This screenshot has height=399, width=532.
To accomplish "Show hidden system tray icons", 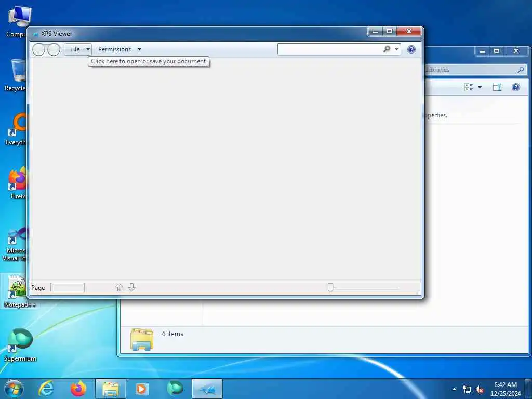I will (454, 390).
